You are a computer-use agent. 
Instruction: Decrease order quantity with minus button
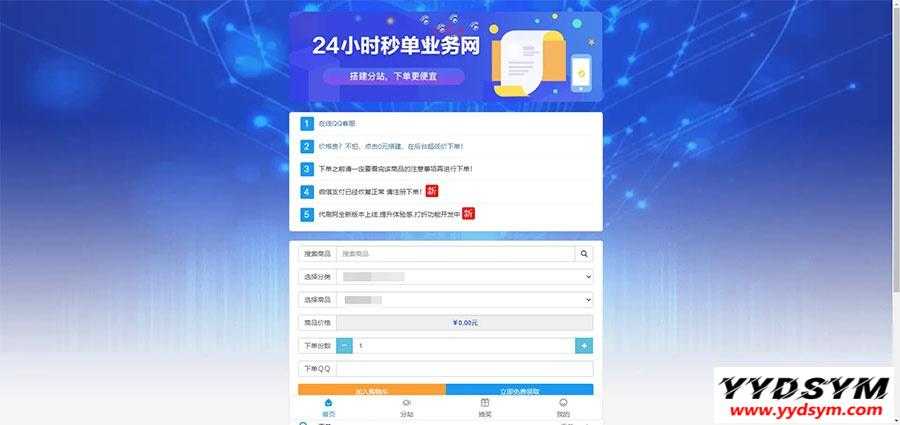(344, 346)
